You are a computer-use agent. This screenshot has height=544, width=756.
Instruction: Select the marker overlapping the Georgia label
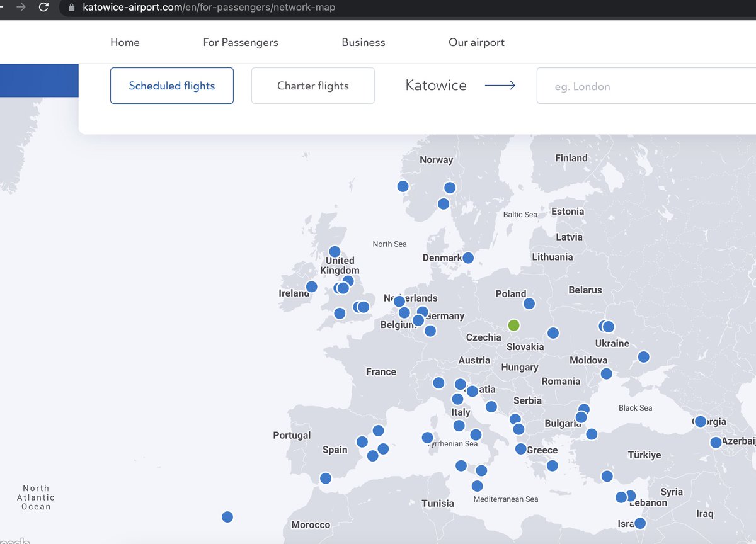(x=701, y=421)
